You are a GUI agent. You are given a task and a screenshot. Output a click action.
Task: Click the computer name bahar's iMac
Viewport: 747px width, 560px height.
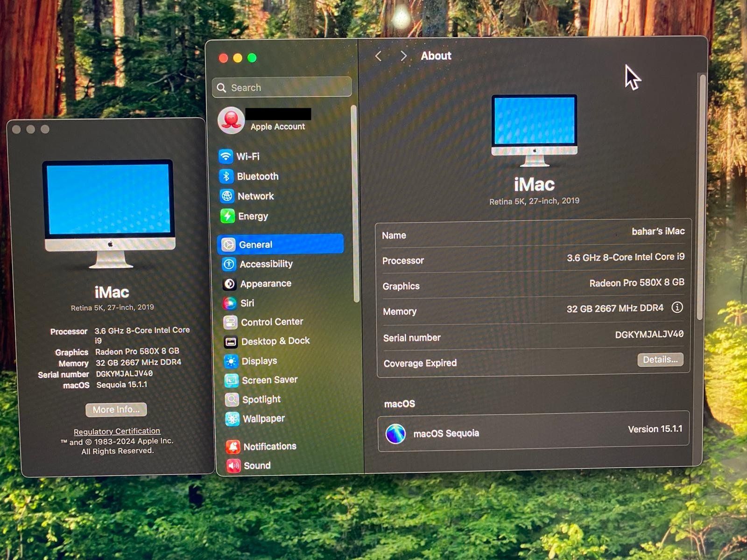[x=658, y=231]
